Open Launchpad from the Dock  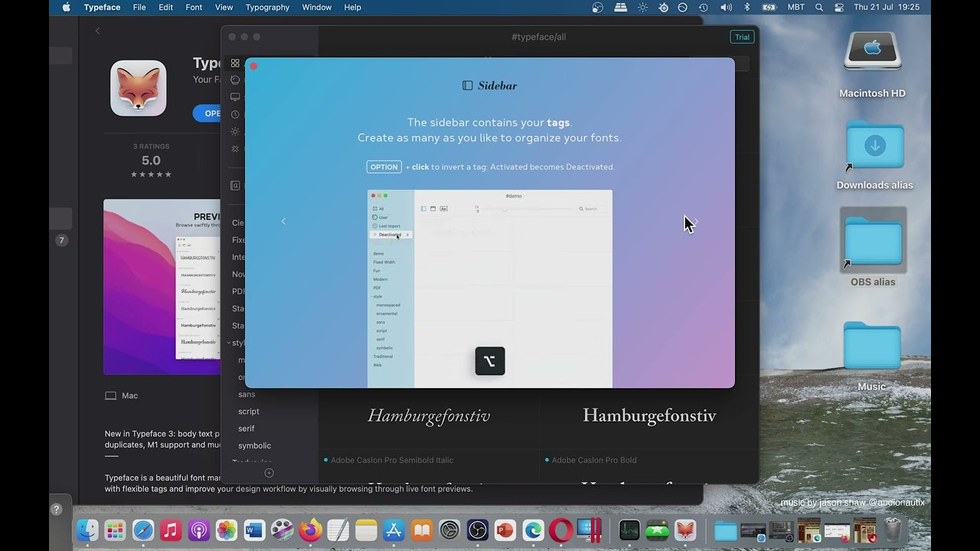pos(115,530)
